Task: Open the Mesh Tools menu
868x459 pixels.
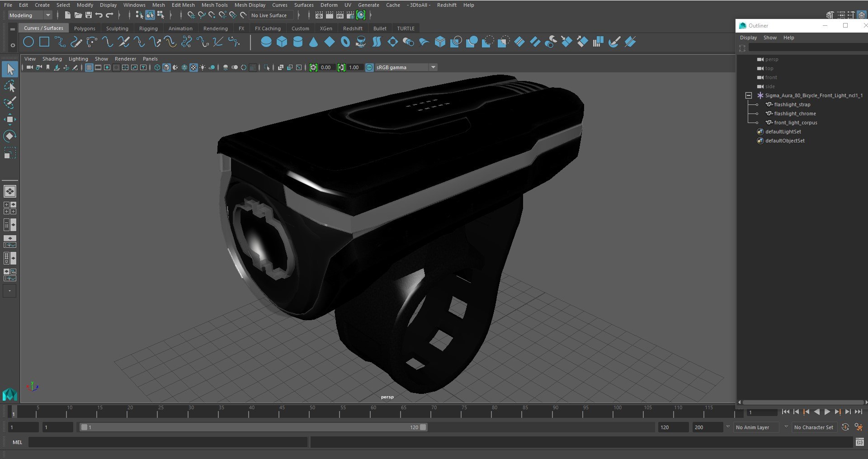Action: point(214,5)
